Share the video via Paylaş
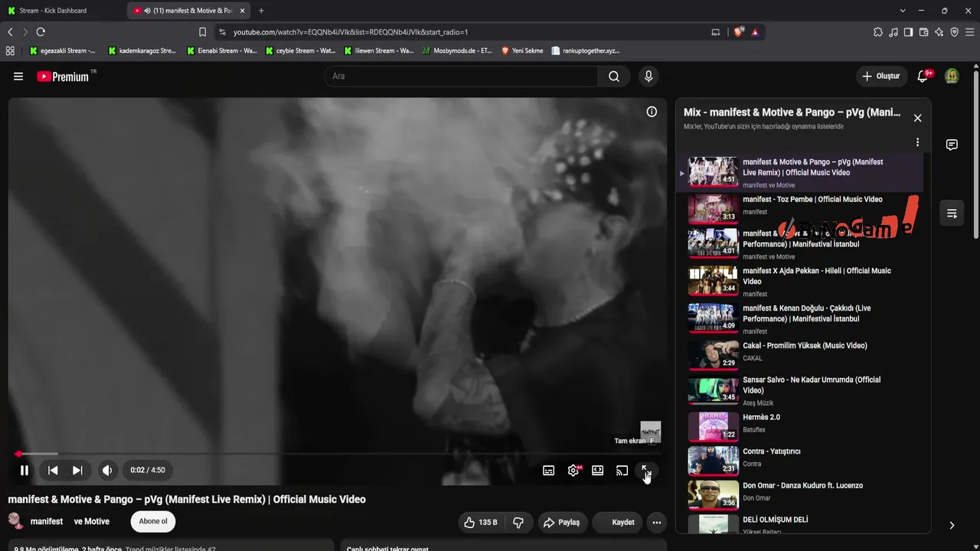This screenshot has width=980, height=551. tap(561, 523)
